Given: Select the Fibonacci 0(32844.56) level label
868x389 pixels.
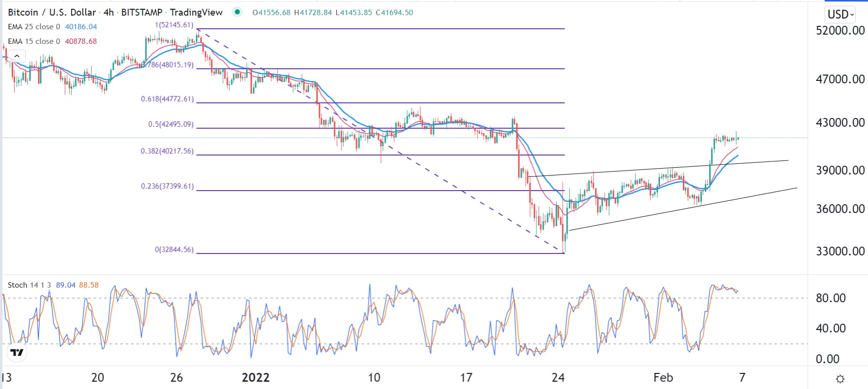Looking at the screenshot, I should click(174, 250).
